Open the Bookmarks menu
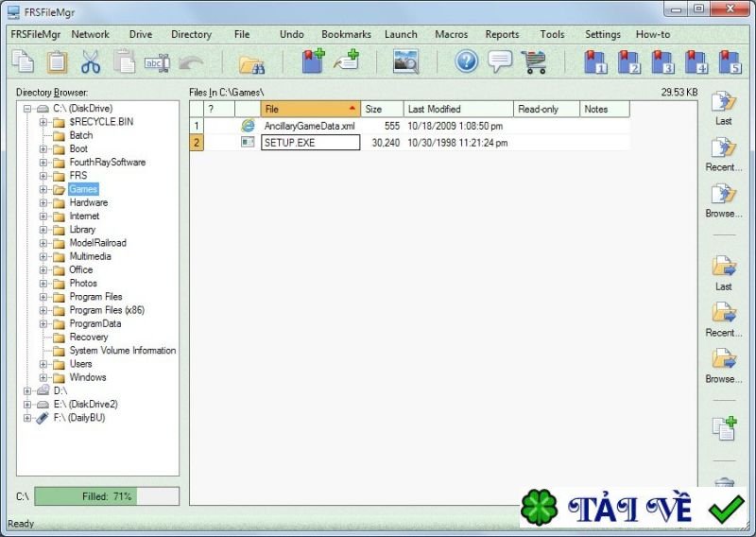This screenshot has height=537, width=756. tap(346, 34)
